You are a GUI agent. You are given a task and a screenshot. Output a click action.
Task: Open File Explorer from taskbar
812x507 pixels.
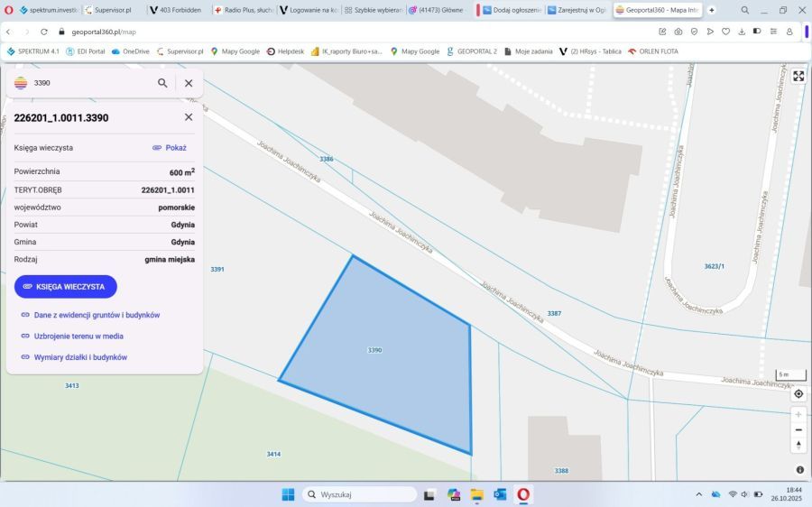476,494
